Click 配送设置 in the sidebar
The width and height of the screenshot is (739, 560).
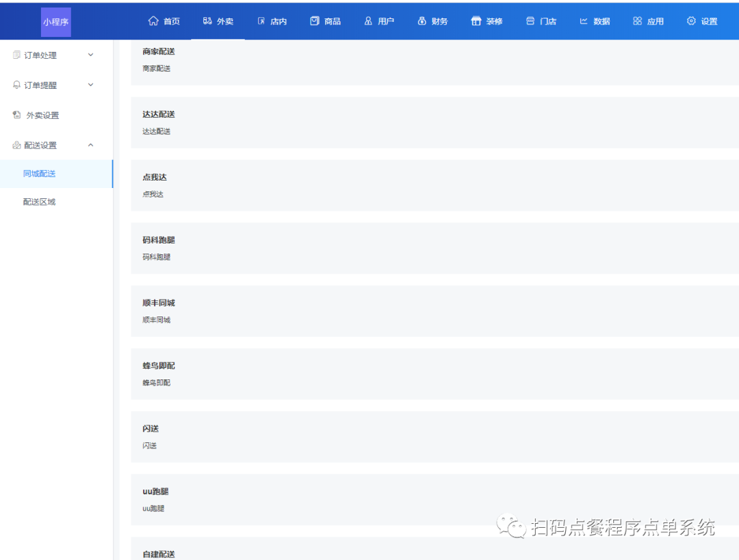click(x=57, y=145)
